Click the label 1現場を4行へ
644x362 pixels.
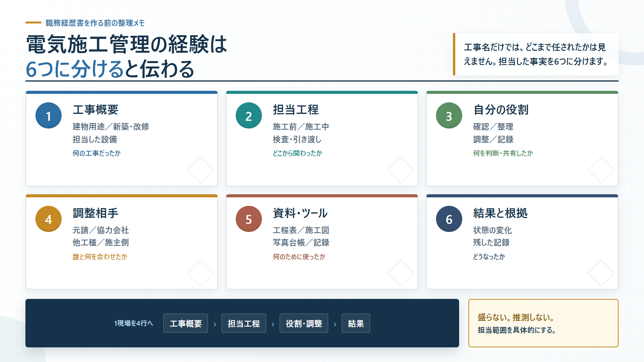pyautogui.click(x=134, y=324)
